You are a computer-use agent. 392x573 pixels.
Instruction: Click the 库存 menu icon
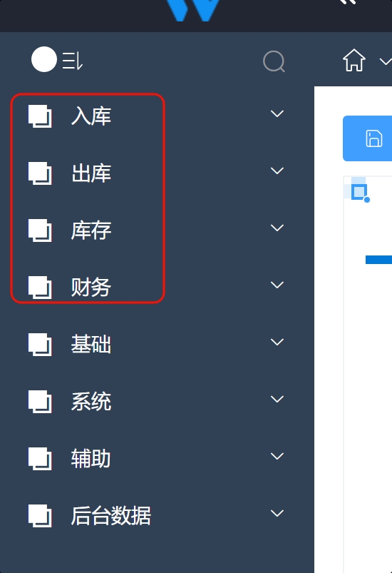[x=40, y=230]
